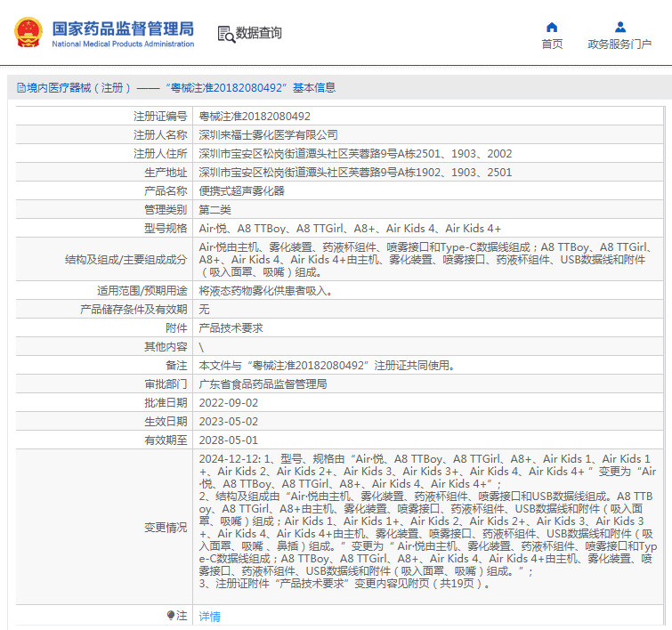Screen dimensions: 672x630
Task: Go to 首页 home page
Action: [552, 44]
